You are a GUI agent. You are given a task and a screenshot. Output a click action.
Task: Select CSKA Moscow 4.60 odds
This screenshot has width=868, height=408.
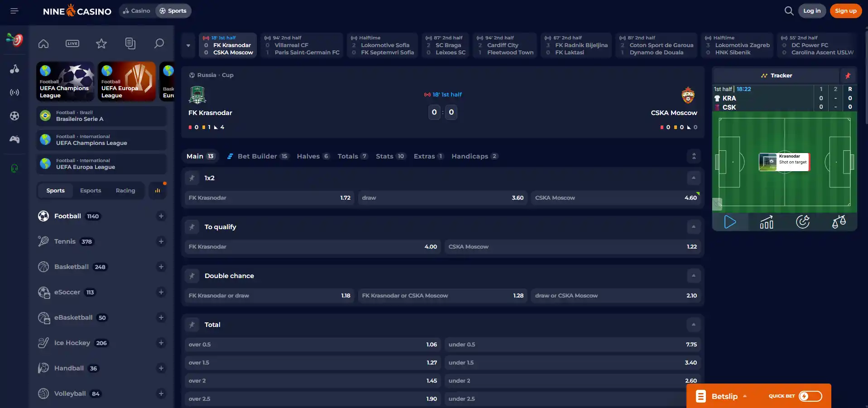(616, 198)
